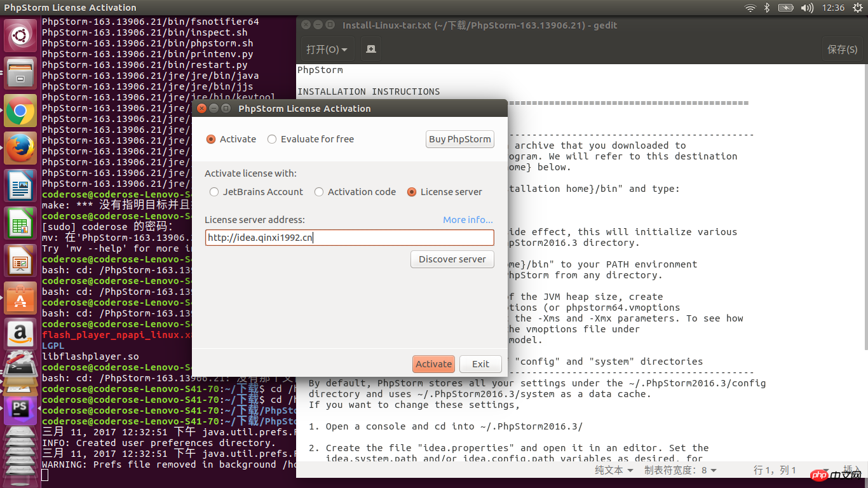Open the More info... link
868x488 pixels.
(468, 220)
